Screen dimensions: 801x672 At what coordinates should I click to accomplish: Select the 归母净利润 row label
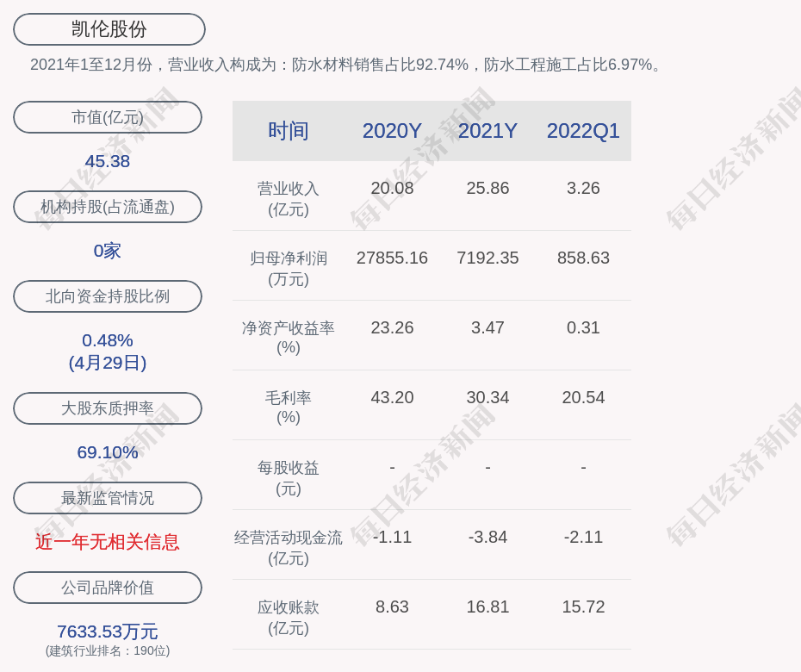click(289, 269)
